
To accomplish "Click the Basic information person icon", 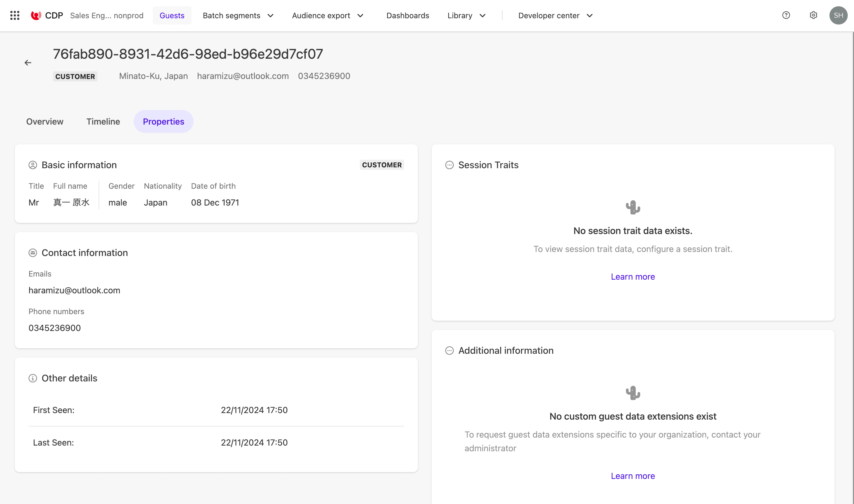I will (32, 165).
